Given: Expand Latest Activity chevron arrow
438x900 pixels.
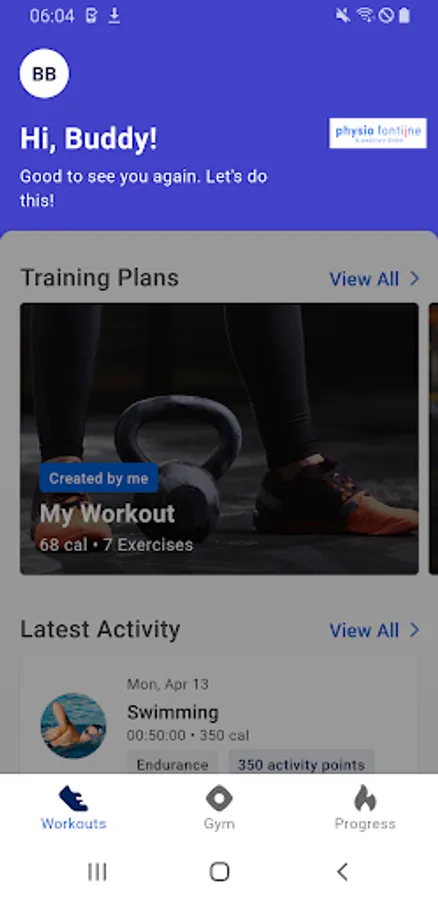Looking at the screenshot, I should point(414,630).
